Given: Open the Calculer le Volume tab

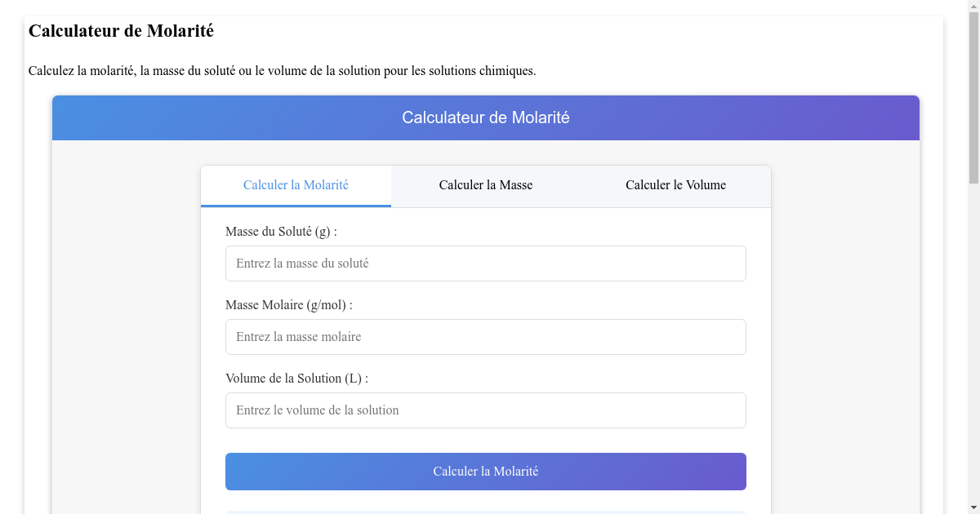Looking at the screenshot, I should point(675,185).
